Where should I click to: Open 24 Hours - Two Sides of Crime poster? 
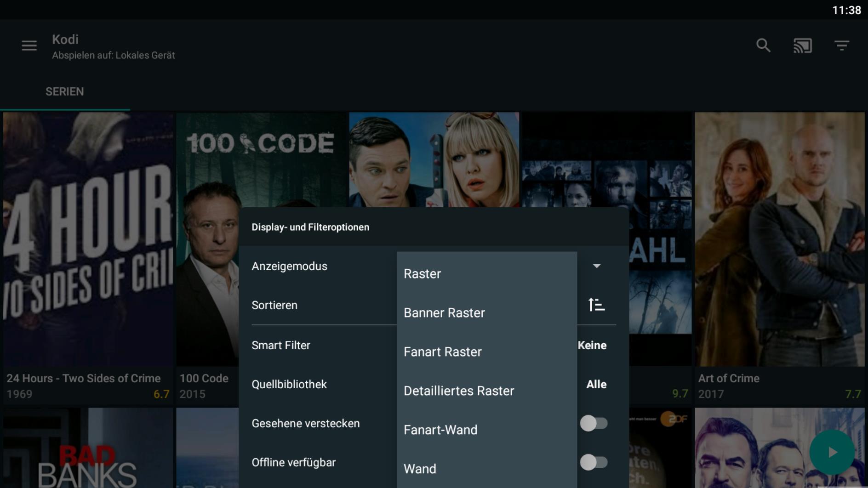[x=88, y=239]
